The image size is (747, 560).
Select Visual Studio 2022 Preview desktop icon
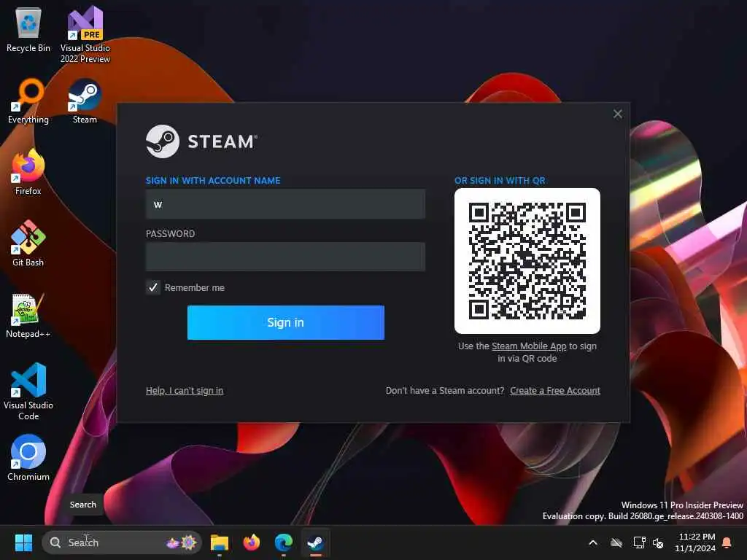point(85,34)
